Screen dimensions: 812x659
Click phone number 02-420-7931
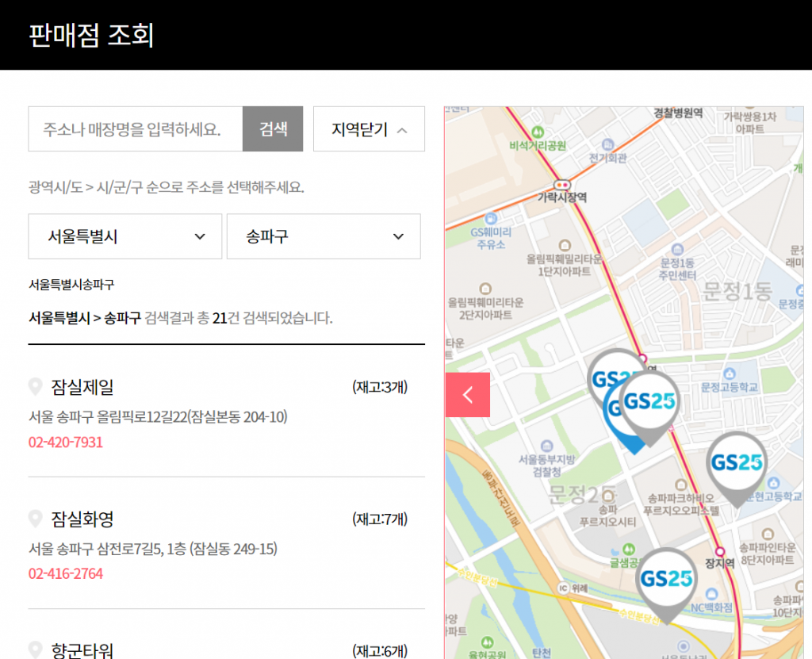coord(66,442)
